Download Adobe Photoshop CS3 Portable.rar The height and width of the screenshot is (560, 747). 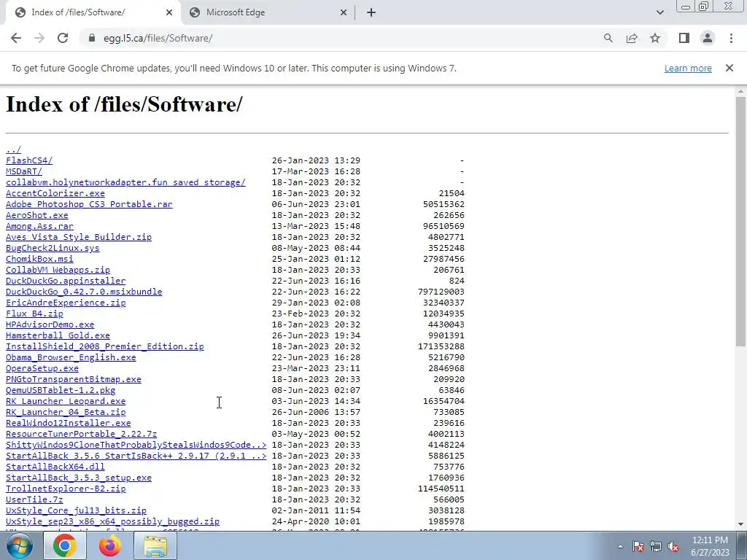point(89,204)
